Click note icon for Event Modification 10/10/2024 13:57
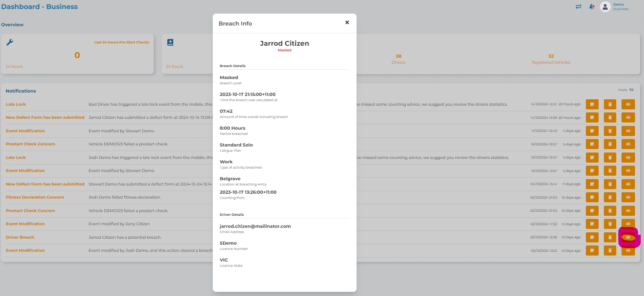 coord(592,171)
